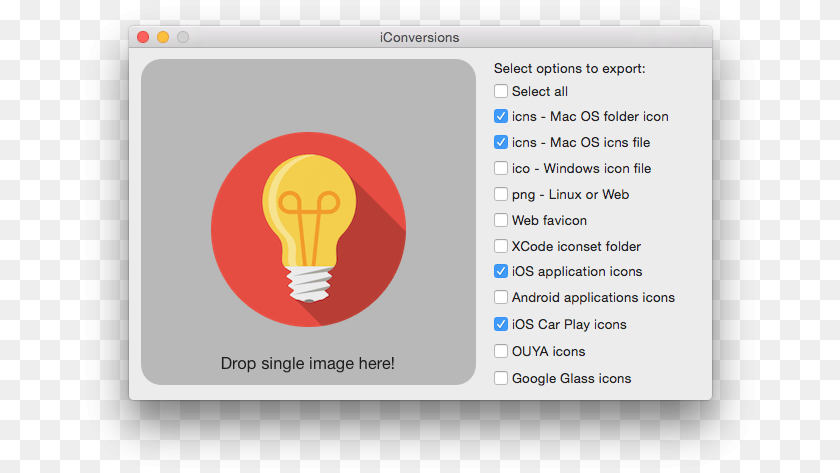The image size is (840, 473).
Task: Click the iConversions window title
Action: (419, 37)
